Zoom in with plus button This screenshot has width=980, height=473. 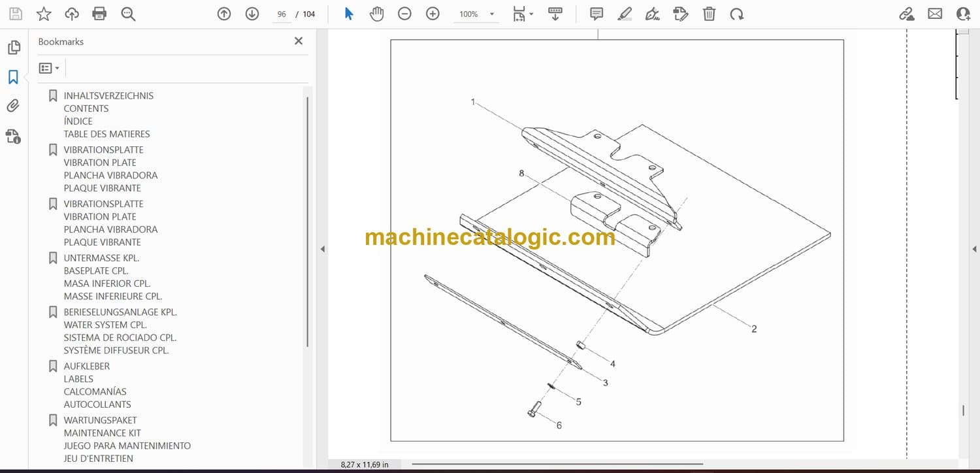coord(433,14)
